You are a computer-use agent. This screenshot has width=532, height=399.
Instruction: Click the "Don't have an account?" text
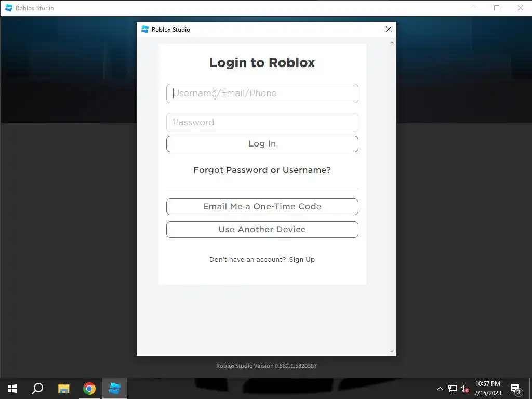248,260
